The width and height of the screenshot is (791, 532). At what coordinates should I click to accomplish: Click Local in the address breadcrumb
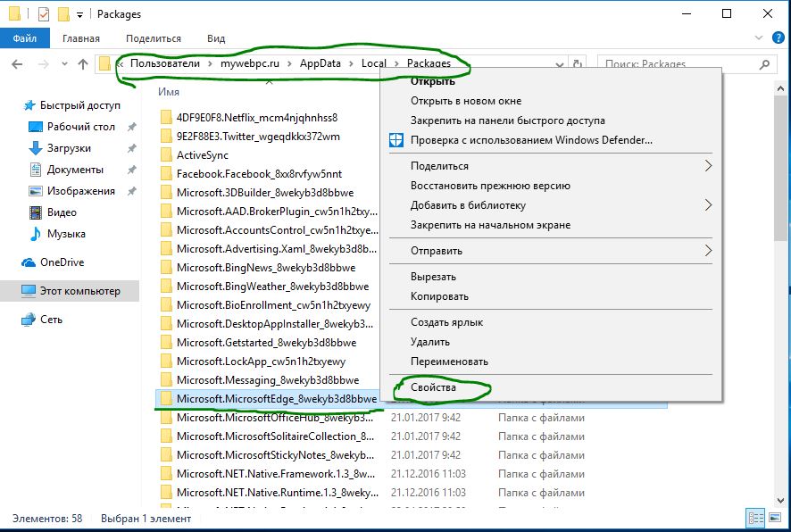pos(374,63)
